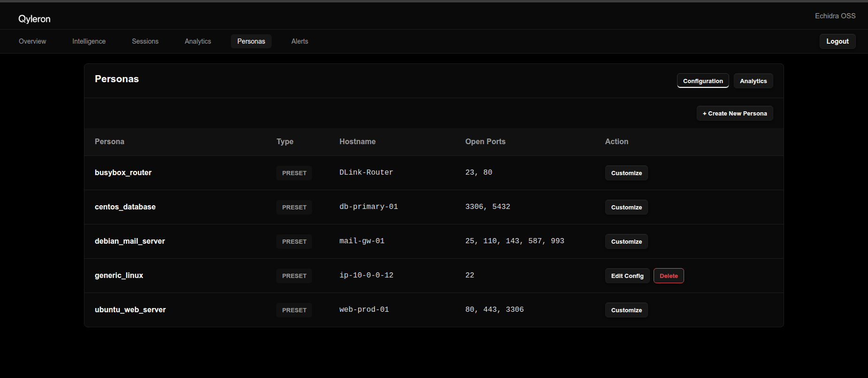The image size is (868, 378).
Task: Edit Config for generic_linux
Action: click(x=627, y=276)
